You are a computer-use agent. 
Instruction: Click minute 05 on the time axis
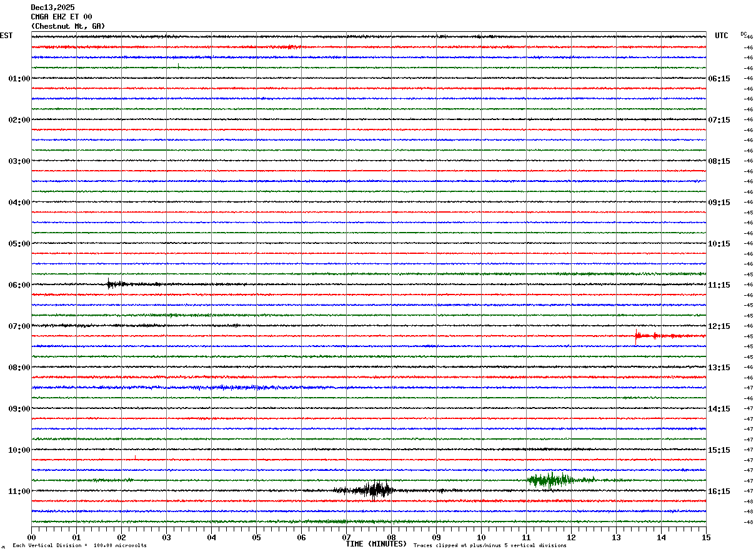256,537
